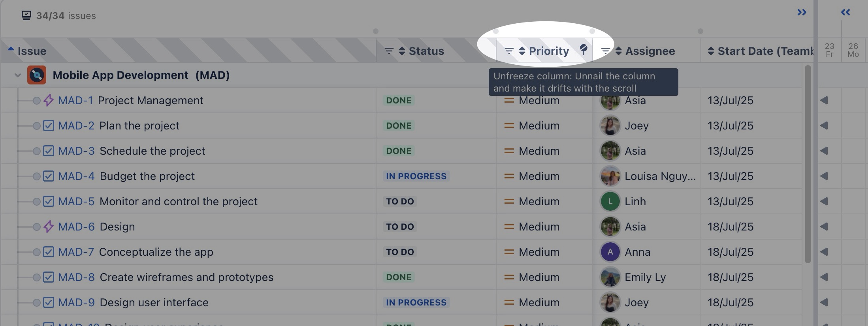The height and width of the screenshot is (326, 868).
Task: Click the issues counter icon beside 34/34
Action: [x=26, y=15]
